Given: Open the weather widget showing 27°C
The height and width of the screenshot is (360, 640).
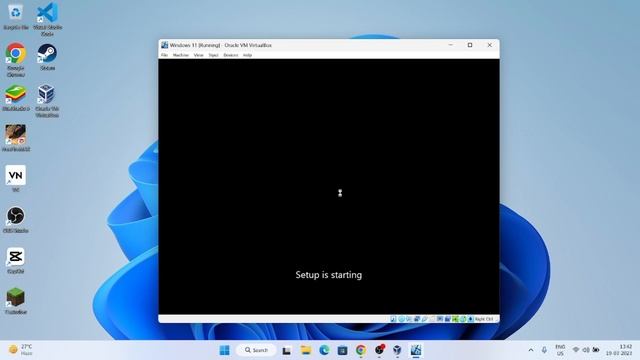Looking at the screenshot, I should coord(20,350).
